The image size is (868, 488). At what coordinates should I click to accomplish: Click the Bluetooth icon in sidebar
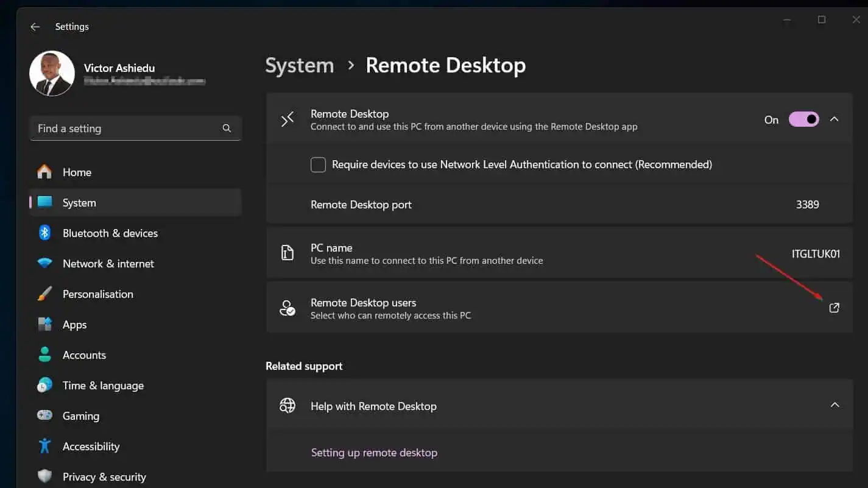(x=44, y=233)
